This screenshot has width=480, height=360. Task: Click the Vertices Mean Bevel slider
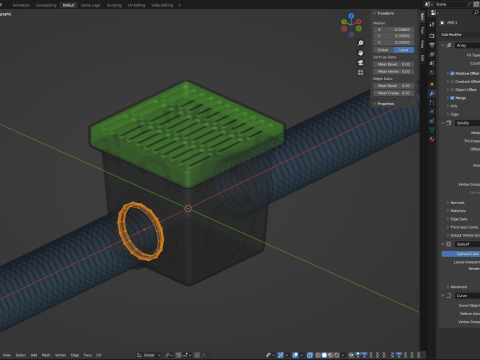[x=394, y=64]
